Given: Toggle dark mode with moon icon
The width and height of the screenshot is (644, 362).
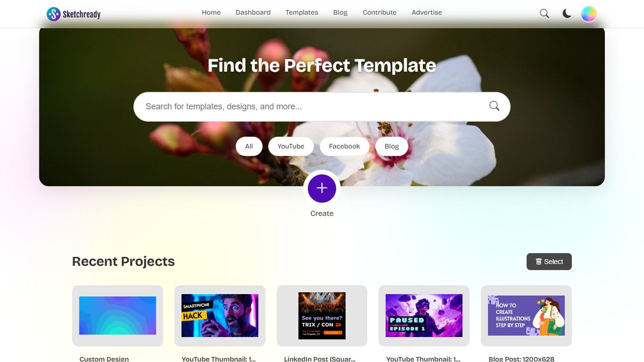Looking at the screenshot, I should pos(567,14).
